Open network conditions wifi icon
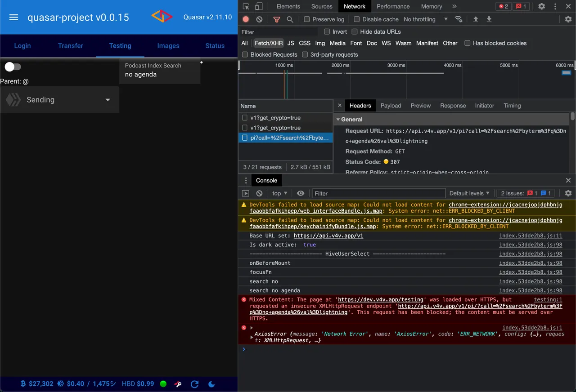Viewport: 576px width, 392px height. [459, 19]
